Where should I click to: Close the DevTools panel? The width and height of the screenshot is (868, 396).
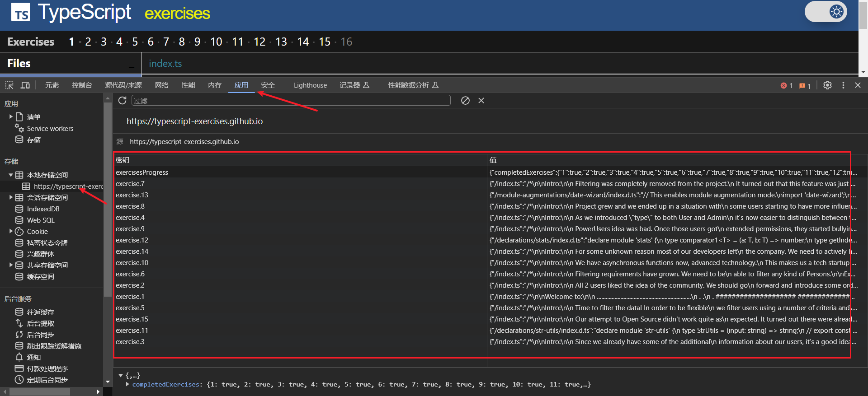click(858, 85)
